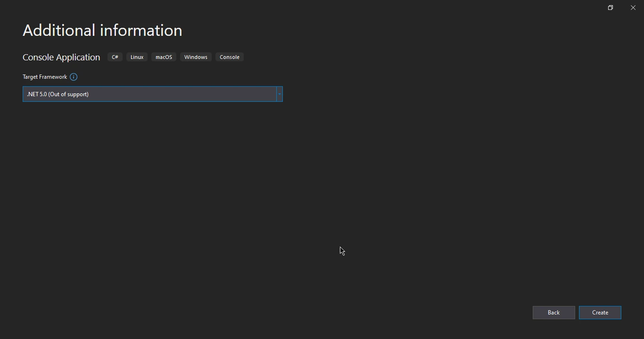Click the blank space right of the Console tag
This screenshot has width=644, height=339.
coord(377,57)
